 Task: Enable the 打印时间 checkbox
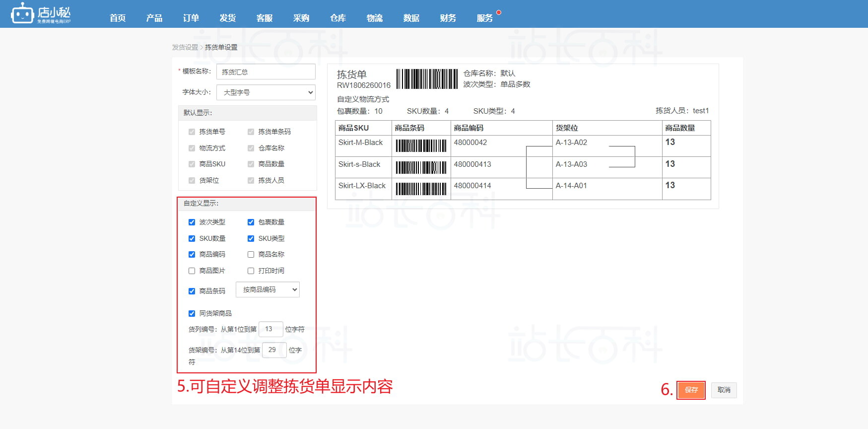(251, 271)
